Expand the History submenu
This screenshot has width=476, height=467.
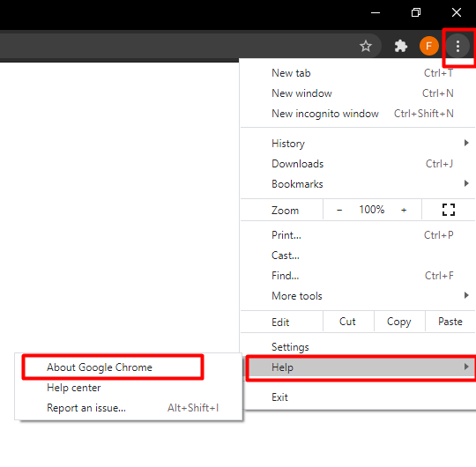358,144
